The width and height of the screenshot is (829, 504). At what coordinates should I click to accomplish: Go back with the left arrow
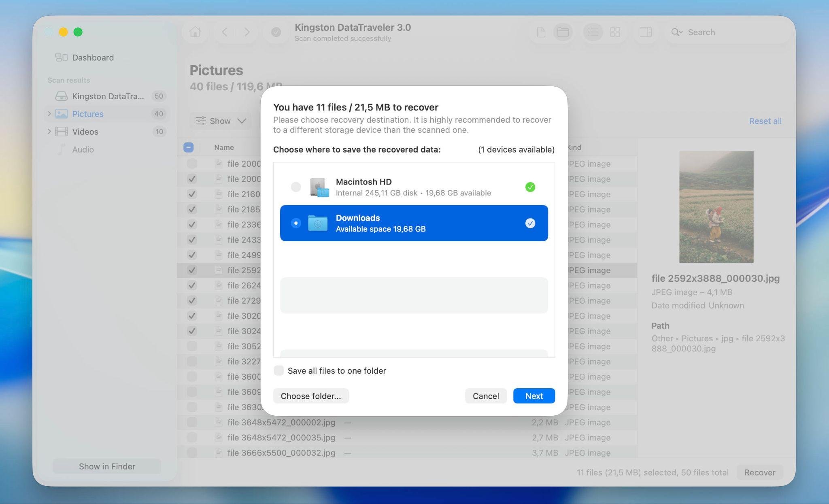coord(225,32)
